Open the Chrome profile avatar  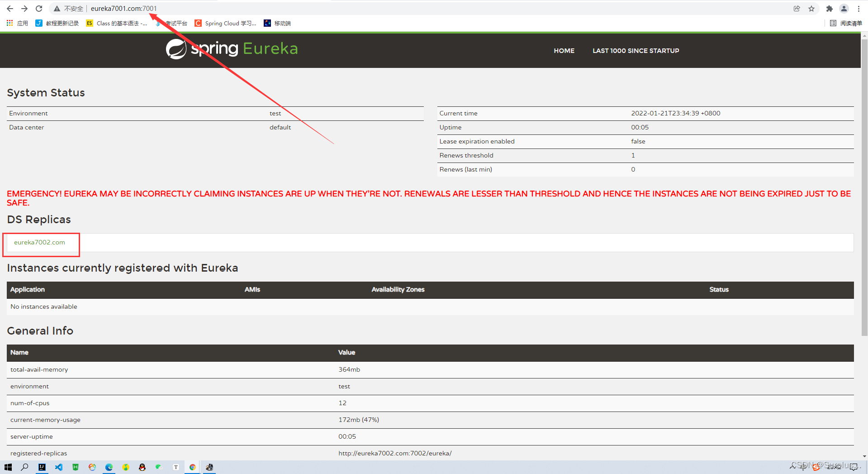point(844,9)
